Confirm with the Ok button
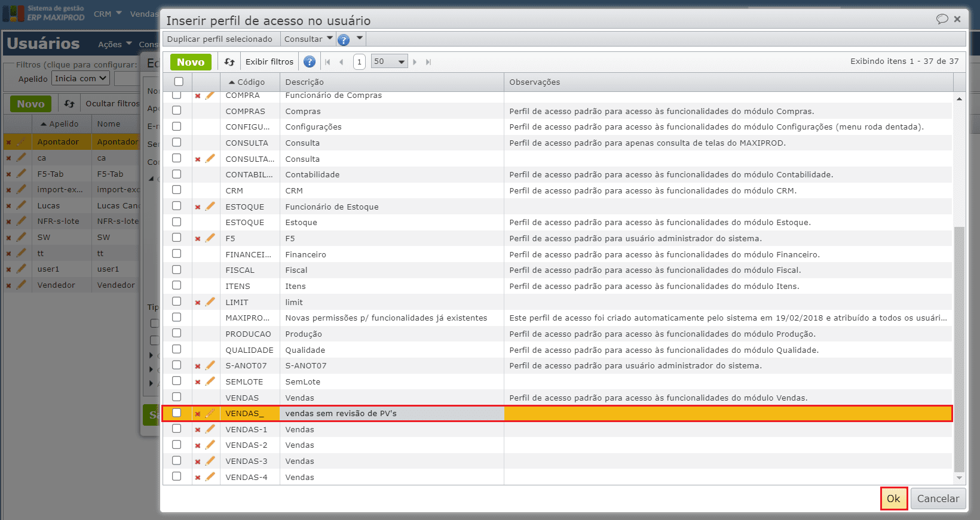This screenshot has width=980, height=520. click(893, 499)
